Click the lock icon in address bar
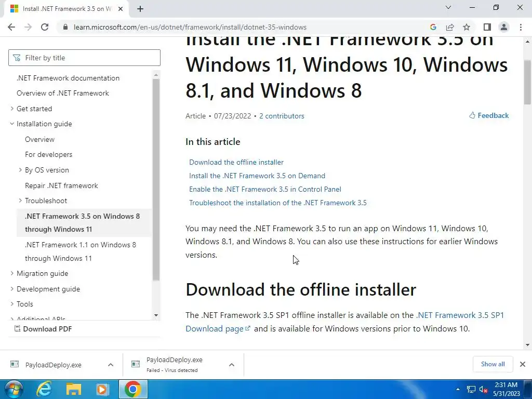532x399 pixels. coord(65,27)
